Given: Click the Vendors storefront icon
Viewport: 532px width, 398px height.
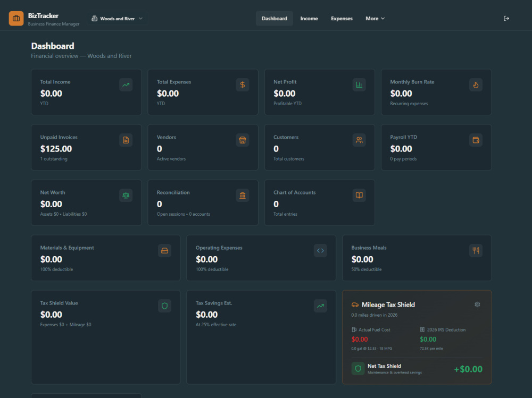Looking at the screenshot, I should pos(242,140).
